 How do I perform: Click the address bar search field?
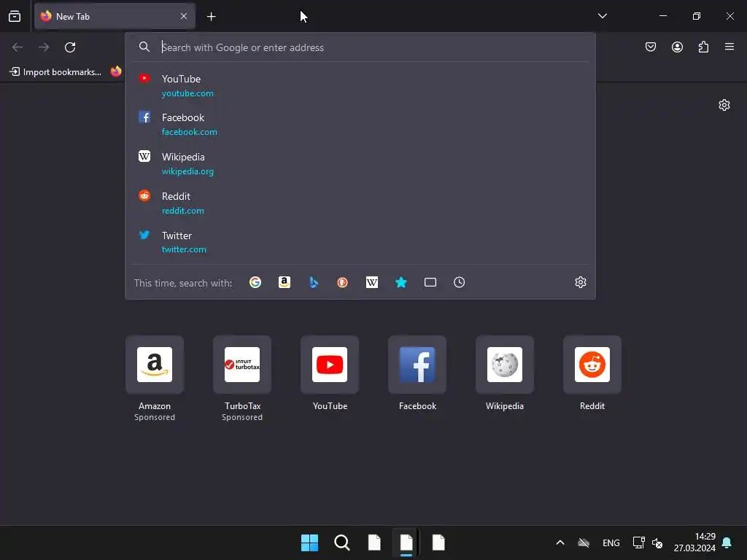pos(360,47)
